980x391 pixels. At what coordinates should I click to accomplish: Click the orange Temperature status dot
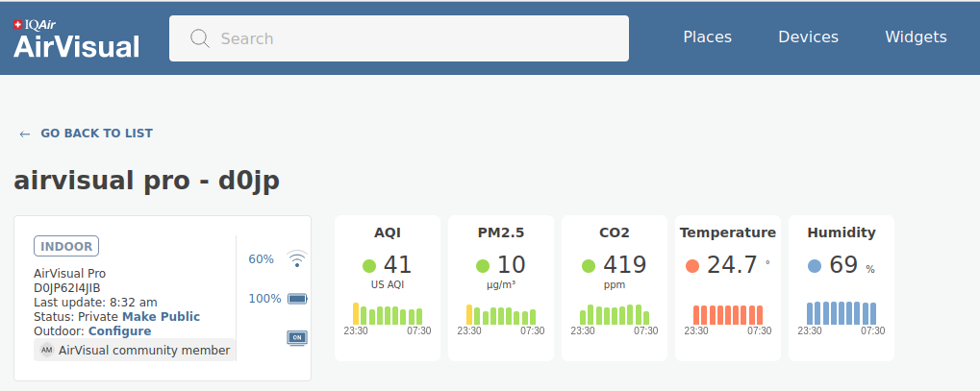coord(691,266)
